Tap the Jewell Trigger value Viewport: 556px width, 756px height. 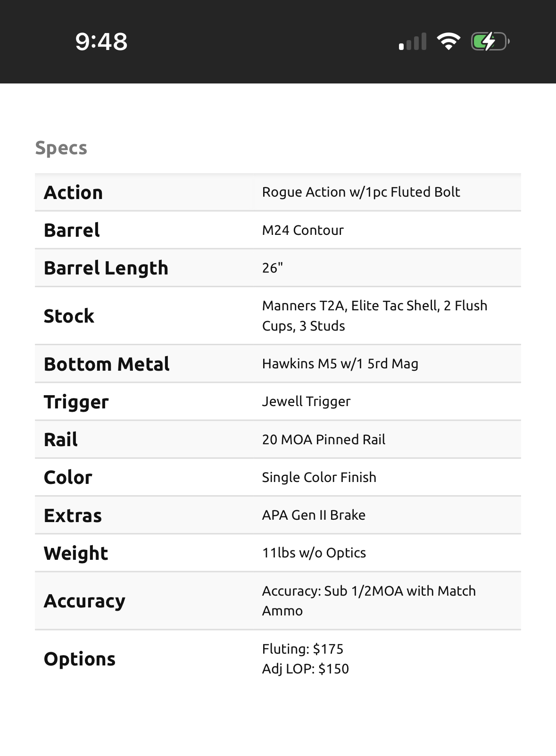pos(306,401)
